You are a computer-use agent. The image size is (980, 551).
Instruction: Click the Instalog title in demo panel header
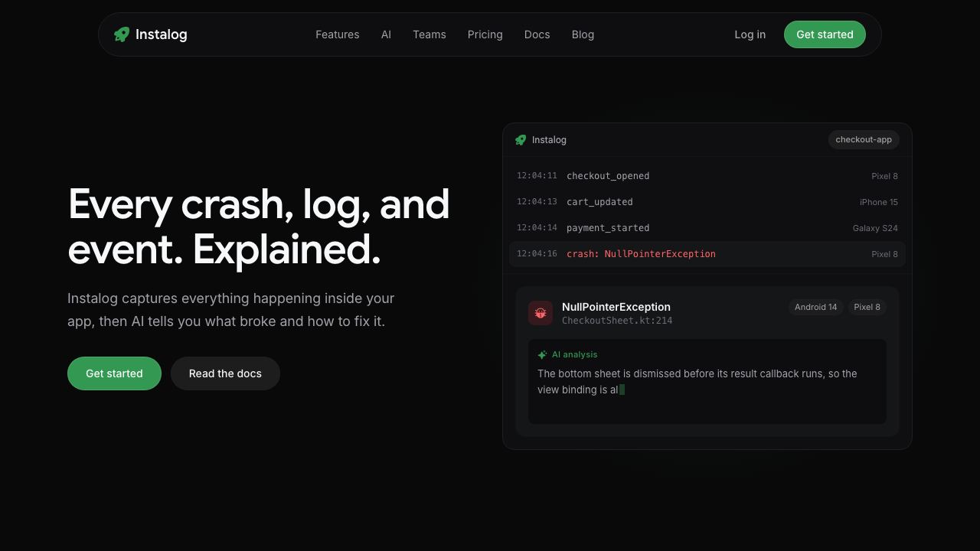tap(549, 140)
